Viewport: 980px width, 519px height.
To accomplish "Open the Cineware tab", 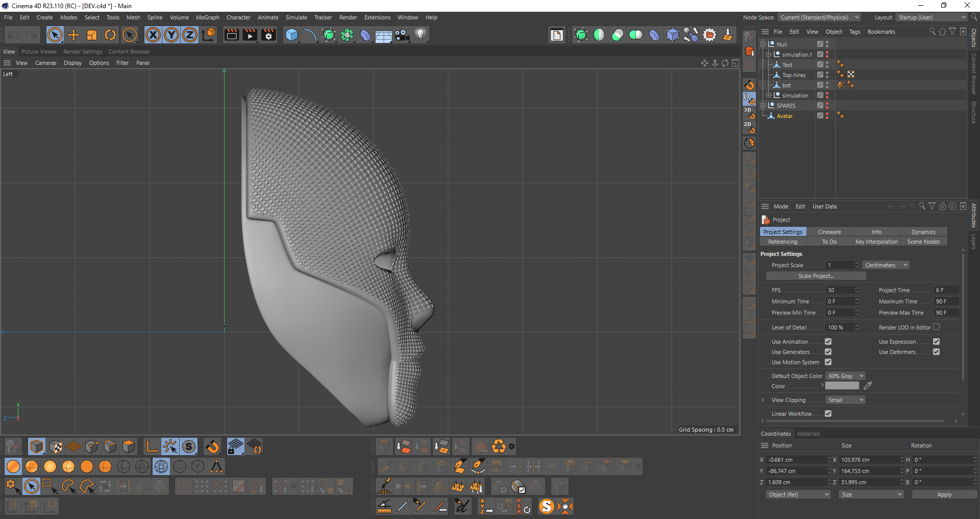I will (x=829, y=232).
